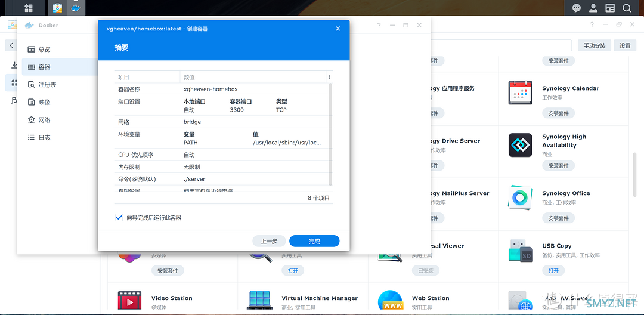
Task: Click Synology High Availability package icon
Action: [x=521, y=145]
